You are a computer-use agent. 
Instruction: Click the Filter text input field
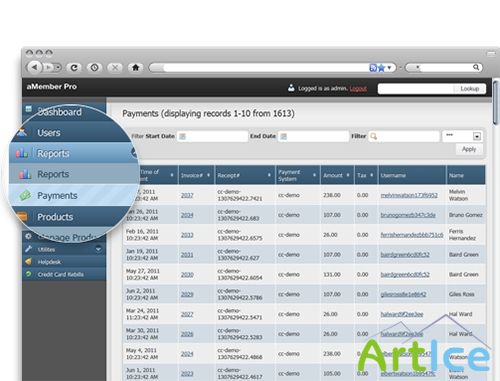point(404,136)
